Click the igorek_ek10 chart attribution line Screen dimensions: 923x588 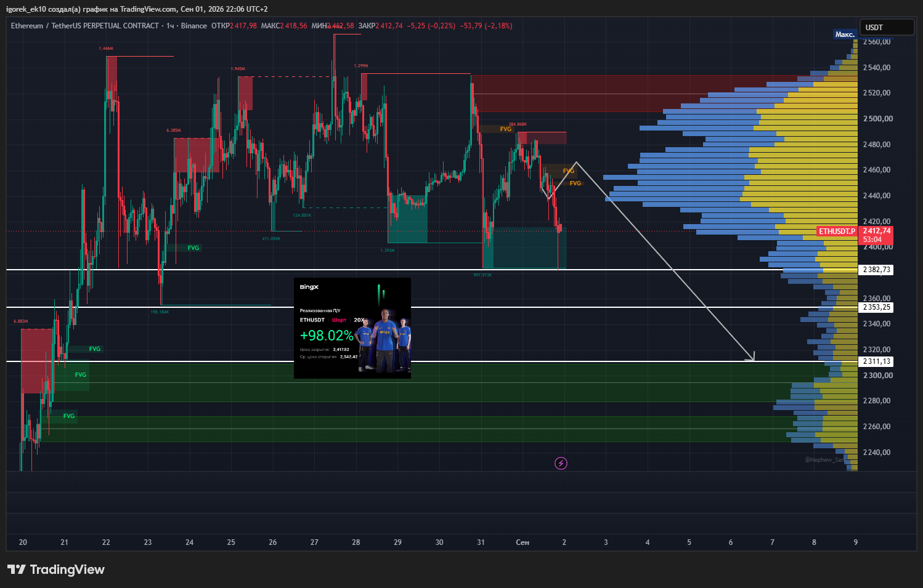point(137,9)
